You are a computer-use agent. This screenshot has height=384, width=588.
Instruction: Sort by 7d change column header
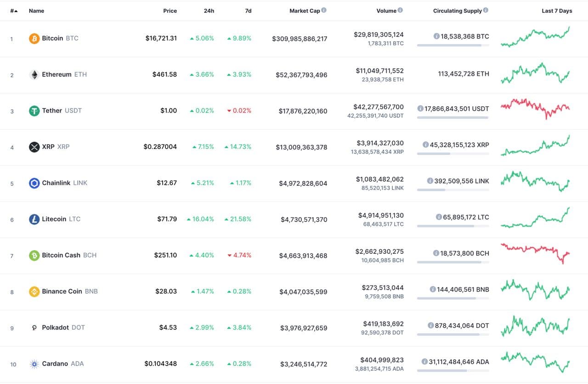[x=248, y=11]
